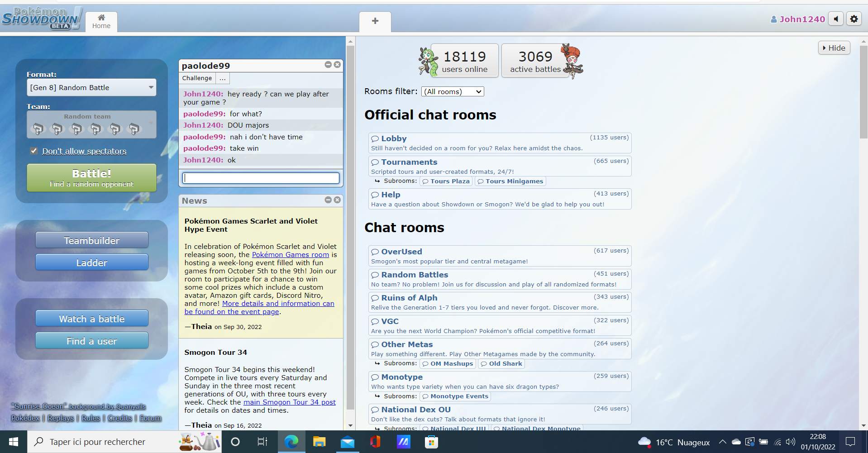Open the Format dropdown for Random Battle

(91, 87)
